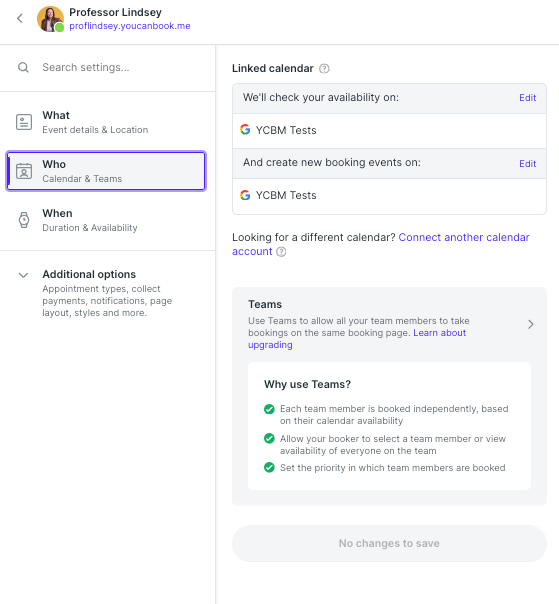Screen dimensions: 559x604
Task: Select the When Duration & Availability tab
Action: point(106,220)
